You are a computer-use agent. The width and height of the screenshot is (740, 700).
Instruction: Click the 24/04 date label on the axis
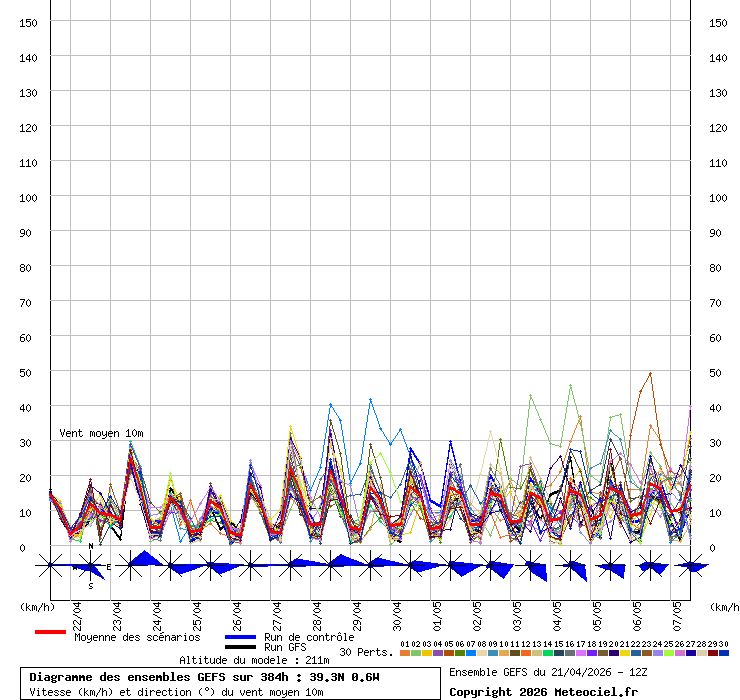pos(157,611)
